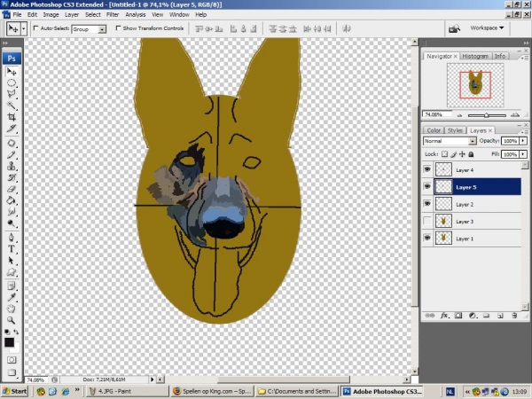Switch to 4.JPG - Paint taskbar button

[x=127, y=392]
